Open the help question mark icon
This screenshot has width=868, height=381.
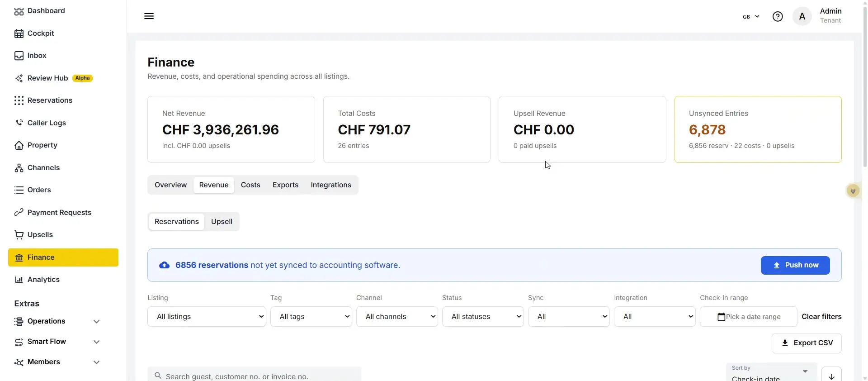(x=778, y=17)
